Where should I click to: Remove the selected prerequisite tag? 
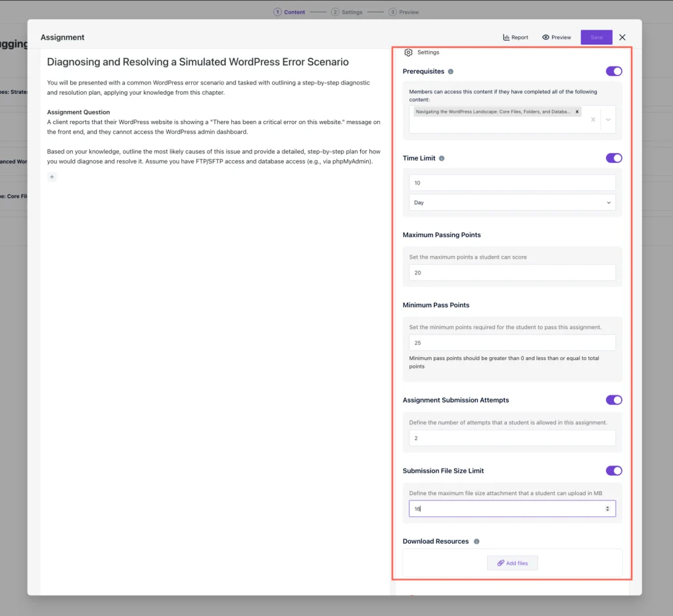click(x=577, y=112)
